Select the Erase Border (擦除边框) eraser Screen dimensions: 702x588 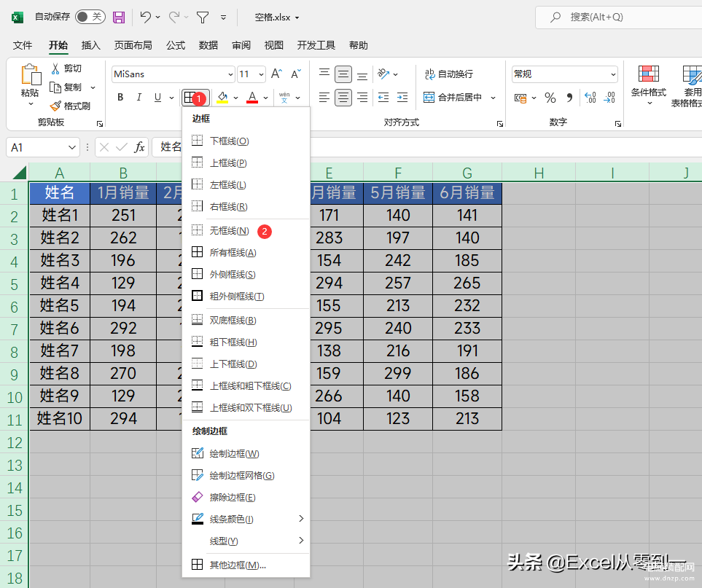[x=198, y=497]
